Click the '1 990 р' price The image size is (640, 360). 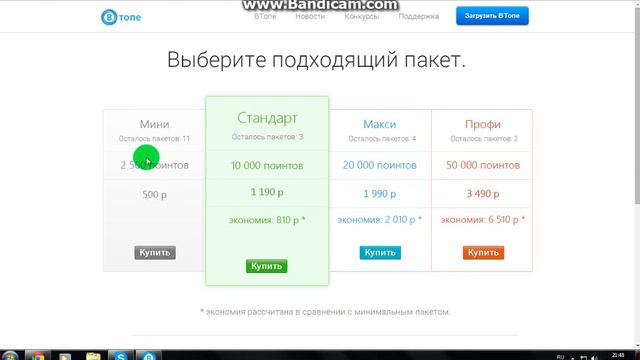click(x=380, y=194)
